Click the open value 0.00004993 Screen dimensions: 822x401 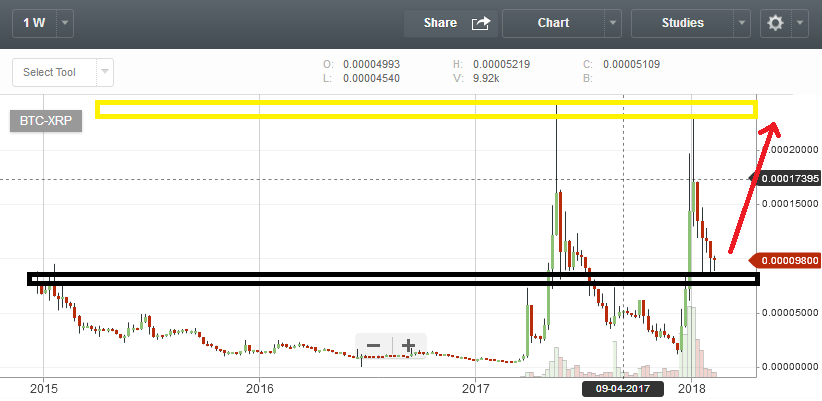click(x=371, y=64)
